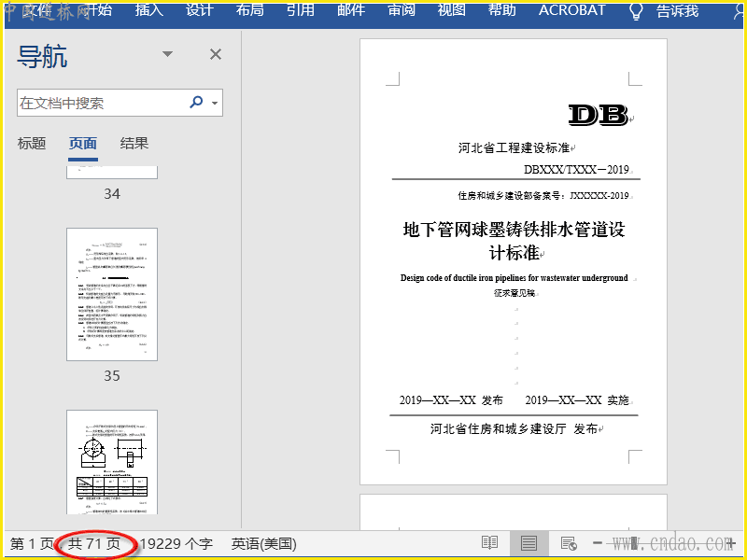Switch to the 视图 ribbon tab
The height and width of the screenshot is (560, 747).
[x=452, y=10]
